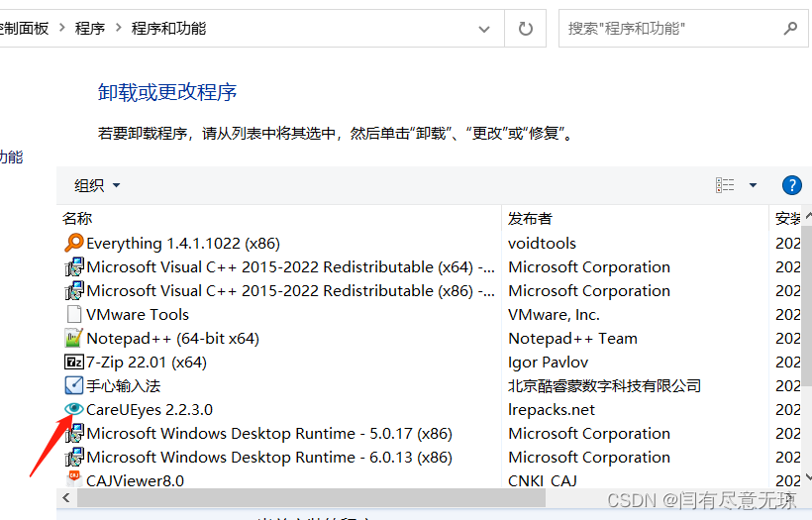Refresh the 程序和功能 address bar
The image size is (812, 520).
(x=525, y=29)
